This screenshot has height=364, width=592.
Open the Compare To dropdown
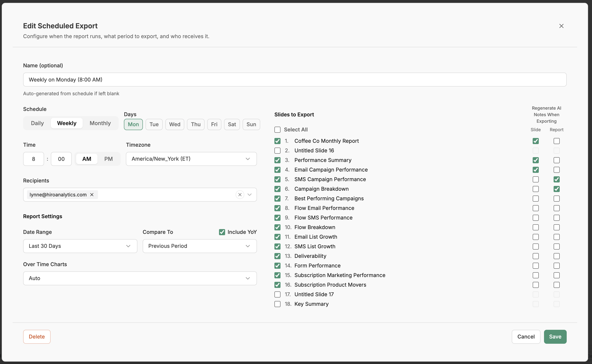tap(200, 246)
